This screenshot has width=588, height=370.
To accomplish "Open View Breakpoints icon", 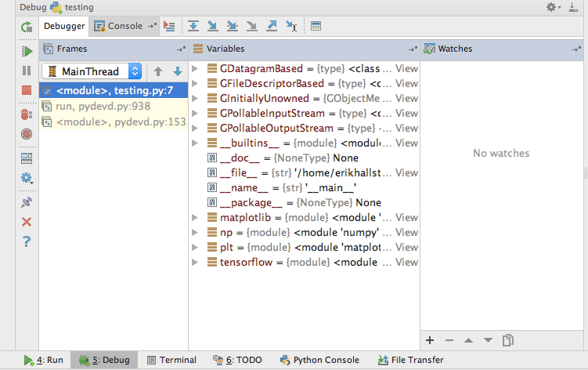I will tap(27, 114).
